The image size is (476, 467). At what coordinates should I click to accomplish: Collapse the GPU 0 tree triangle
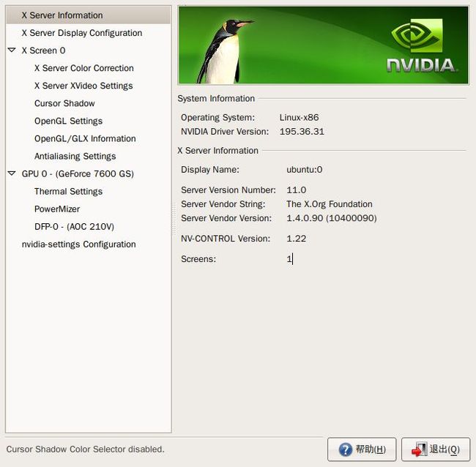tap(12, 173)
